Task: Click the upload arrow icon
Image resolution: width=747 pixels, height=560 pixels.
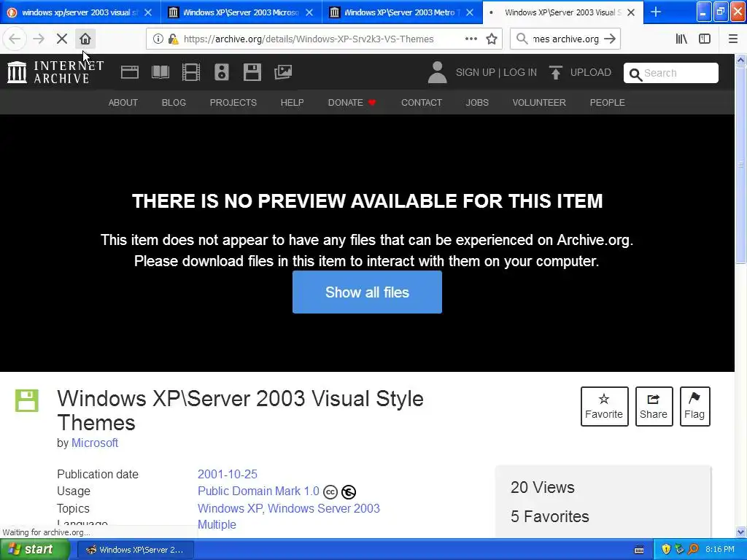Action: (555, 72)
